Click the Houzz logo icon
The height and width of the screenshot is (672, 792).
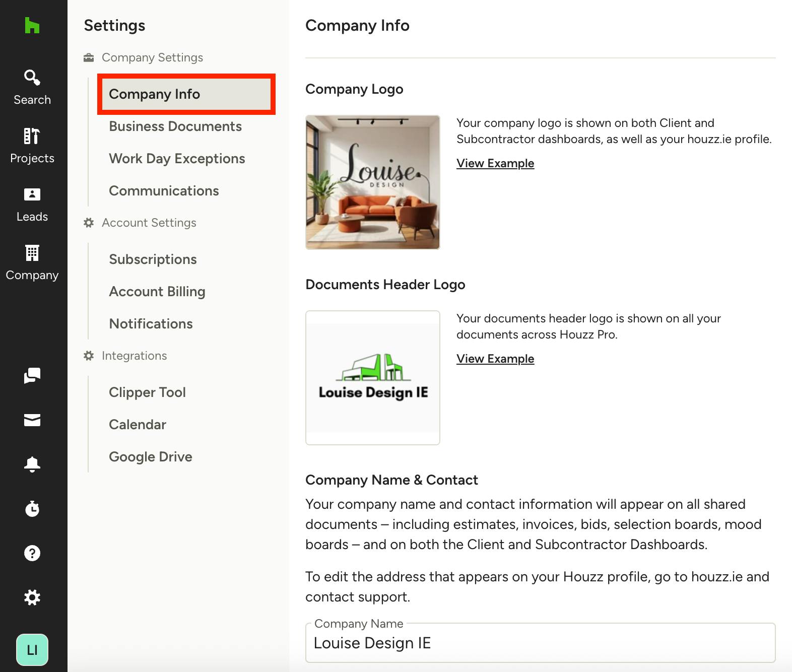(x=32, y=25)
